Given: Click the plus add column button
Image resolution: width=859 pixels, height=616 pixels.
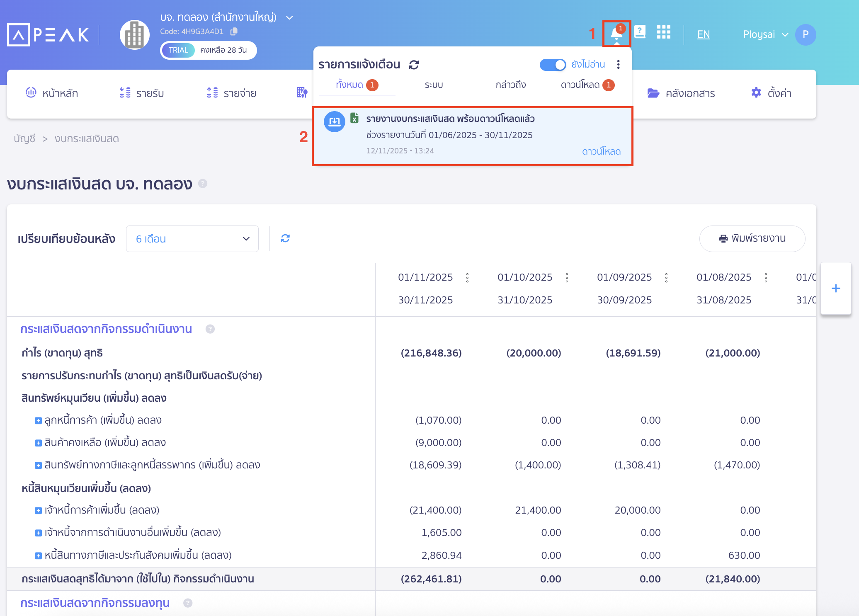Looking at the screenshot, I should coord(836,289).
